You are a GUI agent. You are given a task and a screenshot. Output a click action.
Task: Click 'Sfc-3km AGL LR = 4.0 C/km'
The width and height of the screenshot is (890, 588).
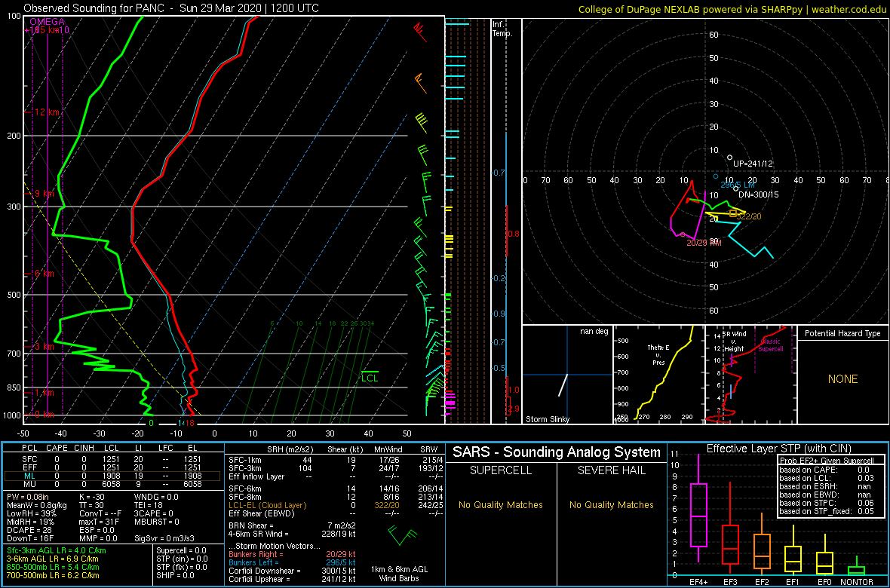click(x=57, y=551)
